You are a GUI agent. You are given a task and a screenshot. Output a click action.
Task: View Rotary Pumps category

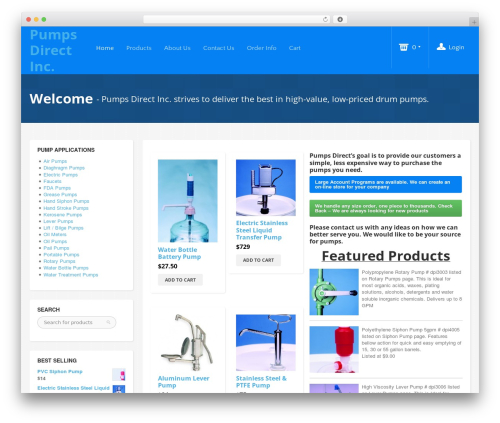(59, 261)
